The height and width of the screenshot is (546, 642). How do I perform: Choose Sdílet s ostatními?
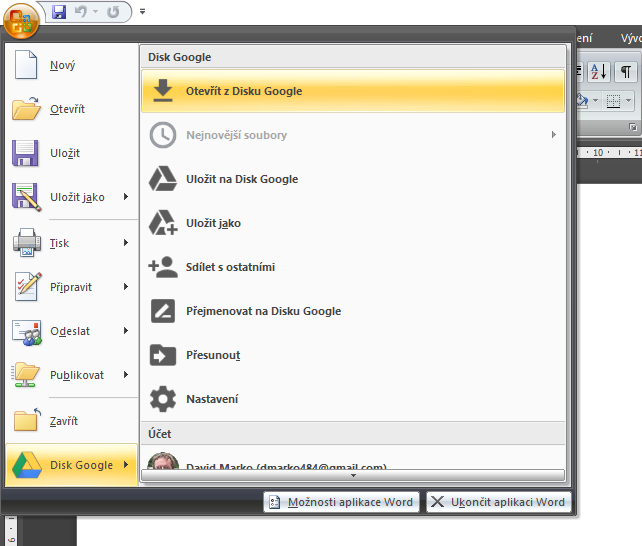click(353, 267)
